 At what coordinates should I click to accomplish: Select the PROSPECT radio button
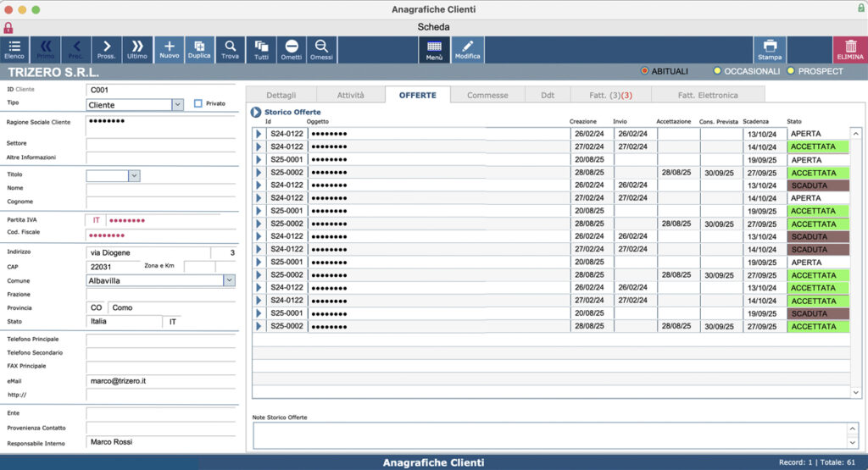791,71
